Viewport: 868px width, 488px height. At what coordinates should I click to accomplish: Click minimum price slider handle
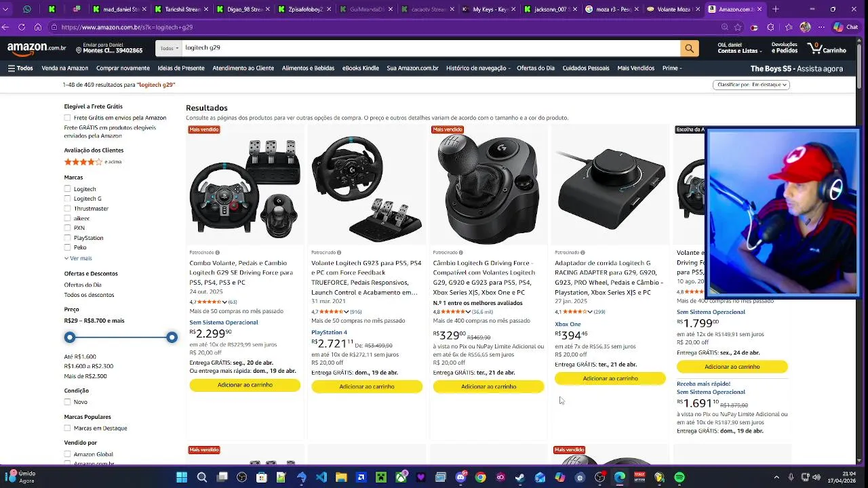(x=70, y=337)
